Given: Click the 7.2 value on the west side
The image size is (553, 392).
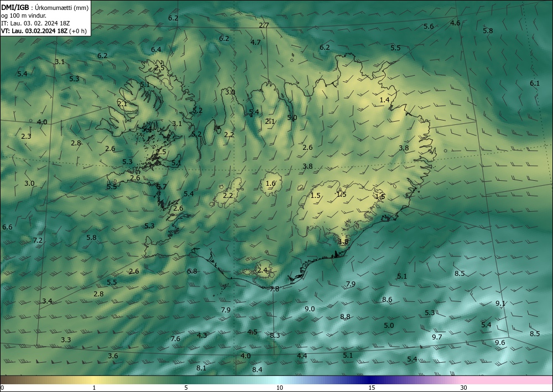Looking at the screenshot, I should point(38,241).
